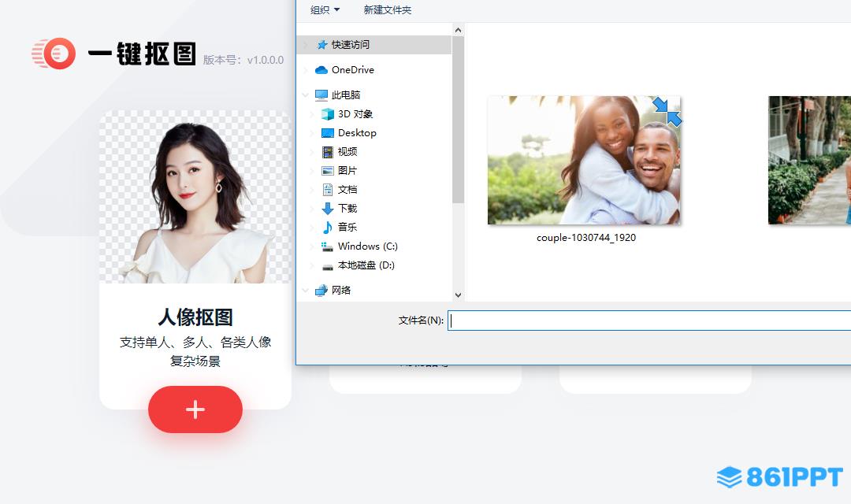Click the 人像抠图 card title

(x=195, y=317)
